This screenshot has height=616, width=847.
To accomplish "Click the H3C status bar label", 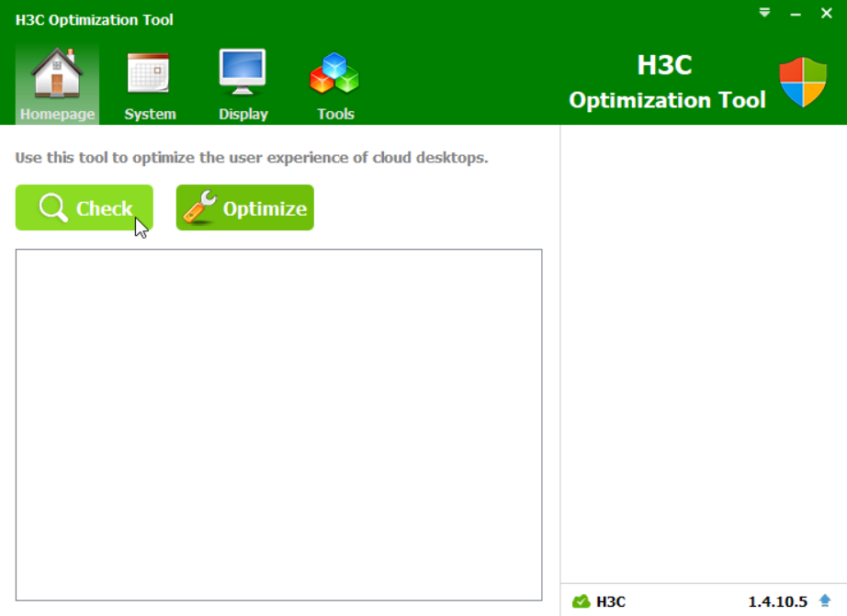I will click(x=610, y=601).
